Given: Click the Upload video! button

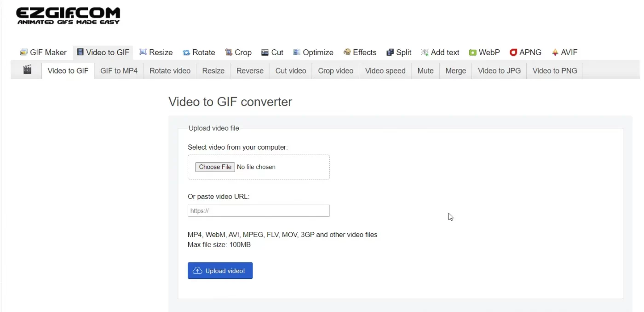Looking at the screenshot, I should coord(220,271).
